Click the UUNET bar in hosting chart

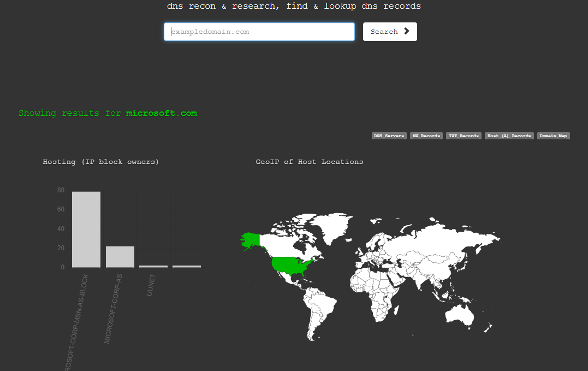tap(153, 266)
